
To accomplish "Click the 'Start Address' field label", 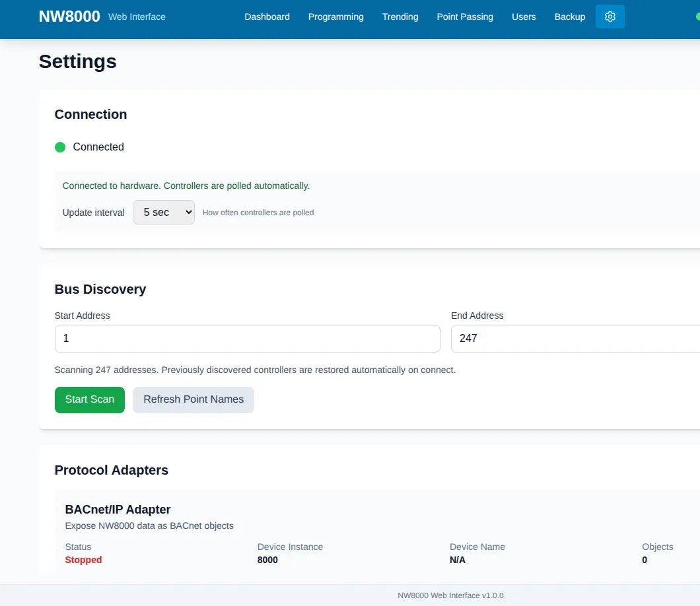I will [82, 316].
